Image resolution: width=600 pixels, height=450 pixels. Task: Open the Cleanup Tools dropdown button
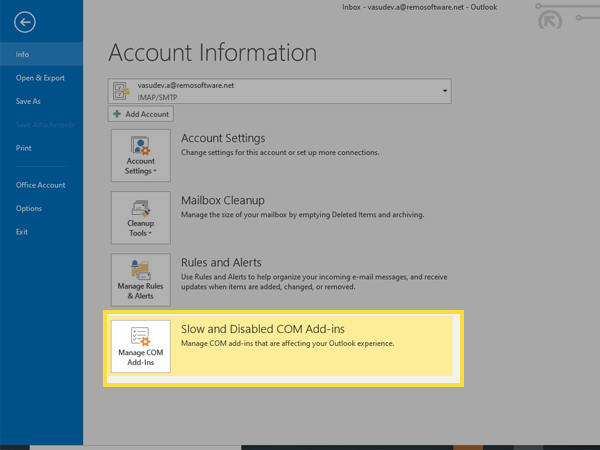tap(141, 217)
